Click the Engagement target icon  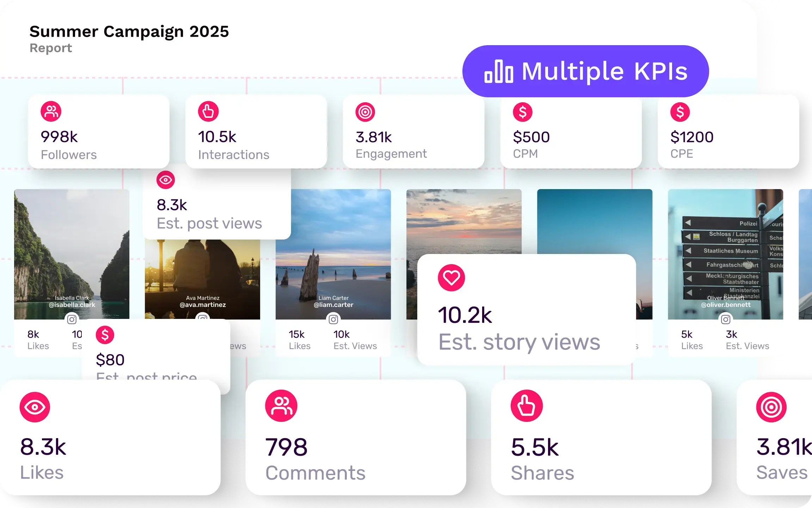point(365,112)
